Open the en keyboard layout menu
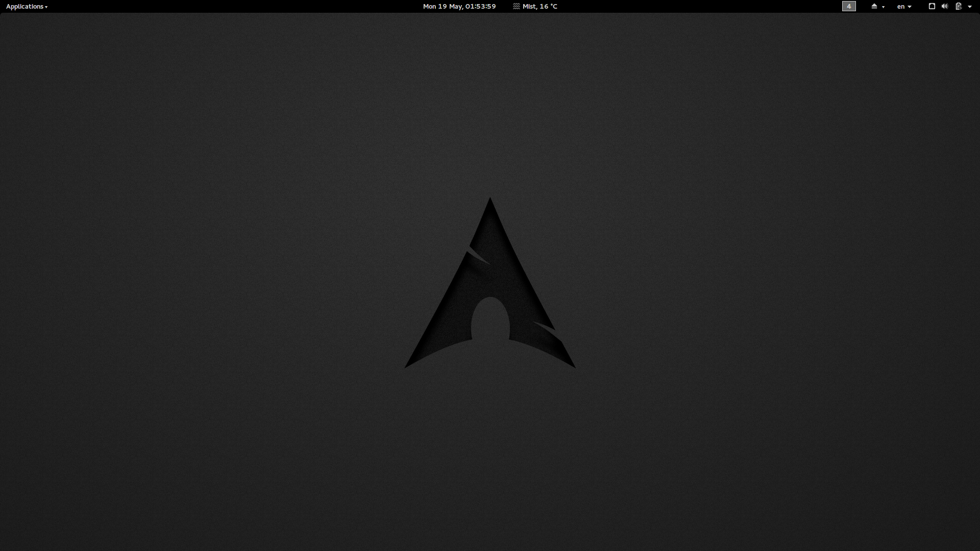The width and height of the screenshot is (980, 551). (904, 6)
